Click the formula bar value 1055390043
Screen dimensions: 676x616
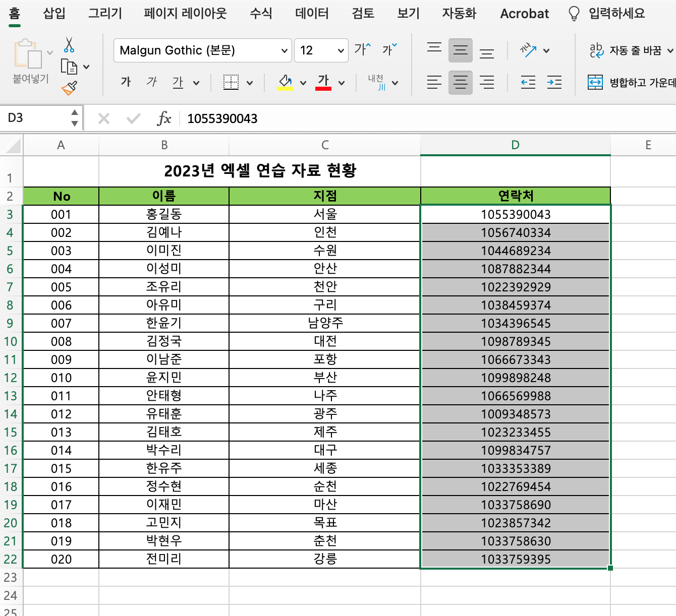tap(222, 118)
